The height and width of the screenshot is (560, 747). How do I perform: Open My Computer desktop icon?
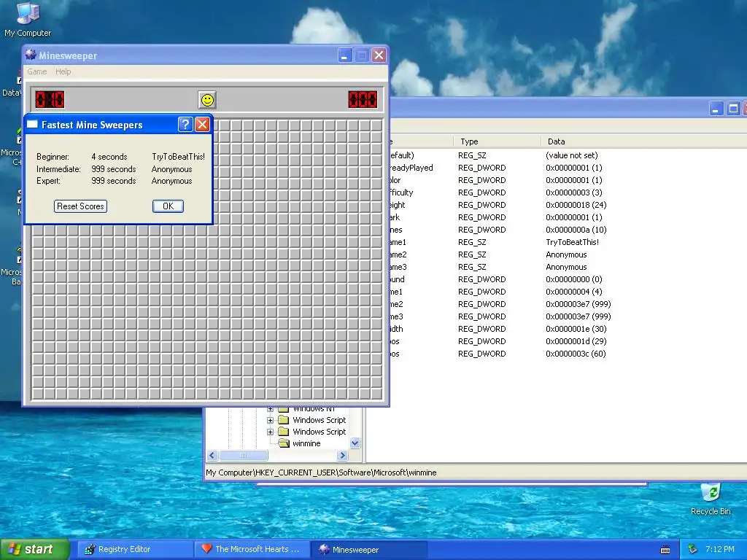pyautogui.click(x=28, y=19)
